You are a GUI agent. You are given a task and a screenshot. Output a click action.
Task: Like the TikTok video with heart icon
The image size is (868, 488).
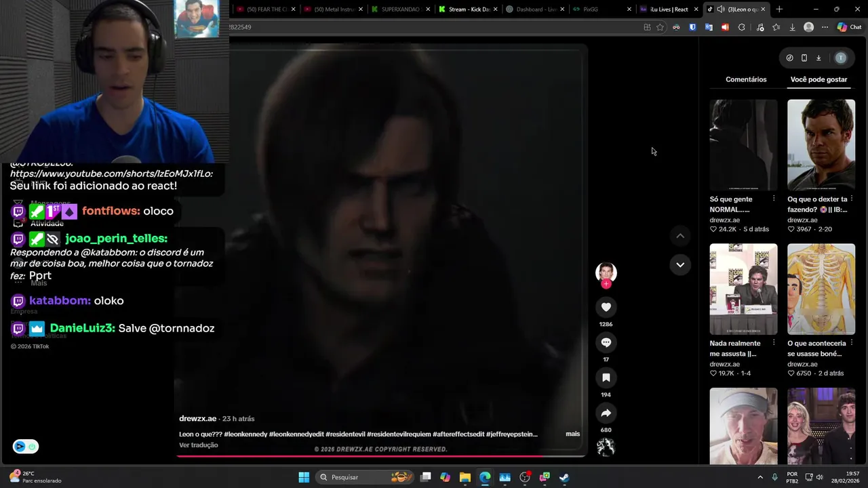click(606, 307)
